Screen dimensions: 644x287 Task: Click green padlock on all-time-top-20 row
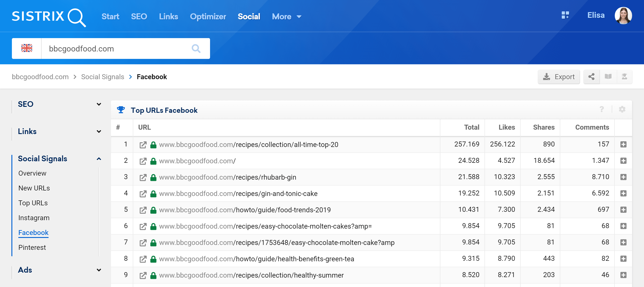point(153,145)
